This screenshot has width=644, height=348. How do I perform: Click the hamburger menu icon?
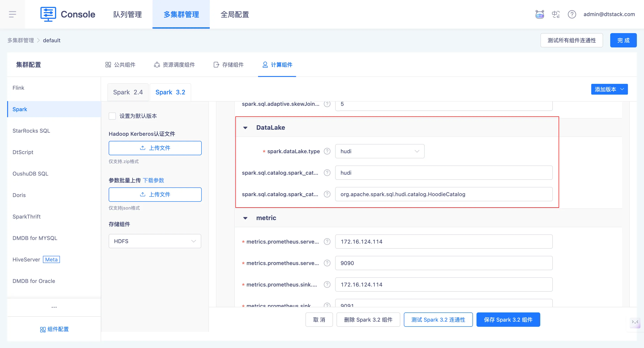pos(13,14)
